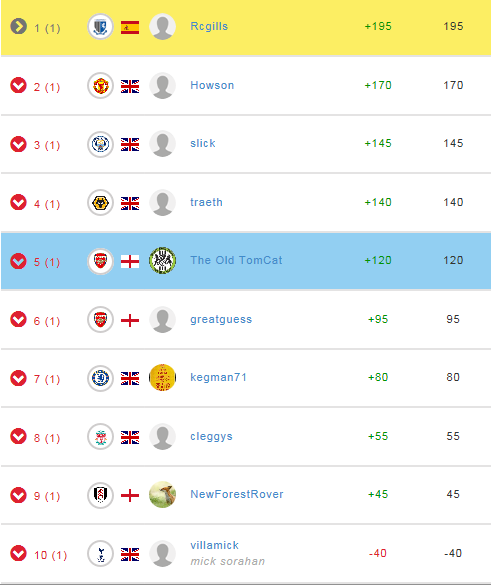Image resolution: width=491 pixels, height=585 pixels.
Task: Click kegman71's yellow avatar image
Action: pos(162,378)
